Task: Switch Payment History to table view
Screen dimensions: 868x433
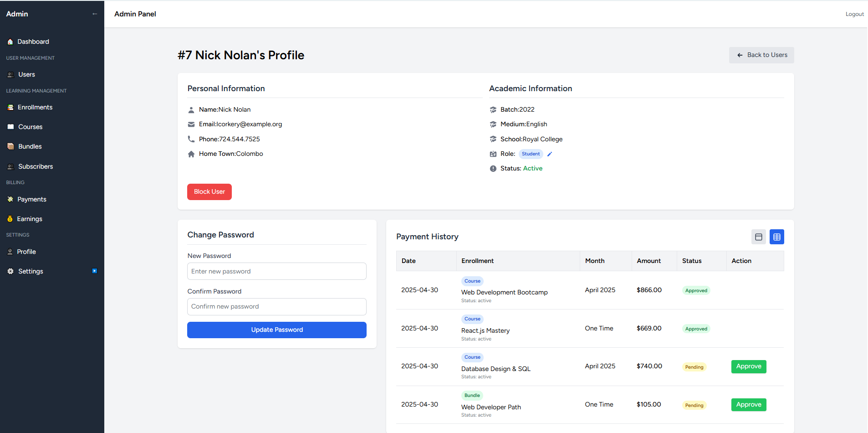Action: coord(776,237)
